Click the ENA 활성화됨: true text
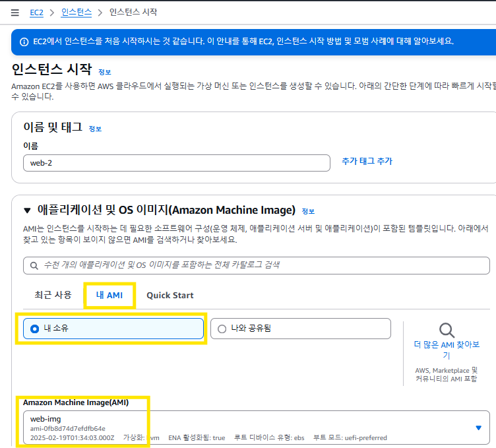496x448 pixels. [197, 437]
